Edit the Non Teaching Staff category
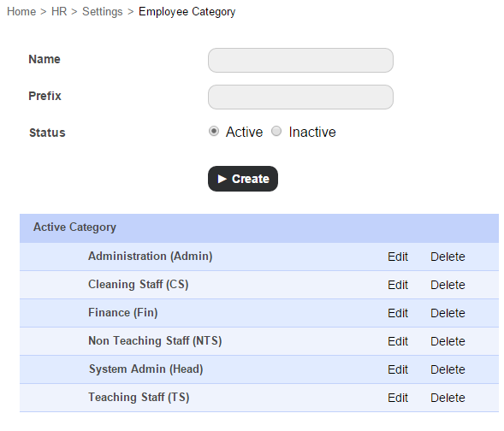This screenshot has width=504, height=431. coord(398,341)
